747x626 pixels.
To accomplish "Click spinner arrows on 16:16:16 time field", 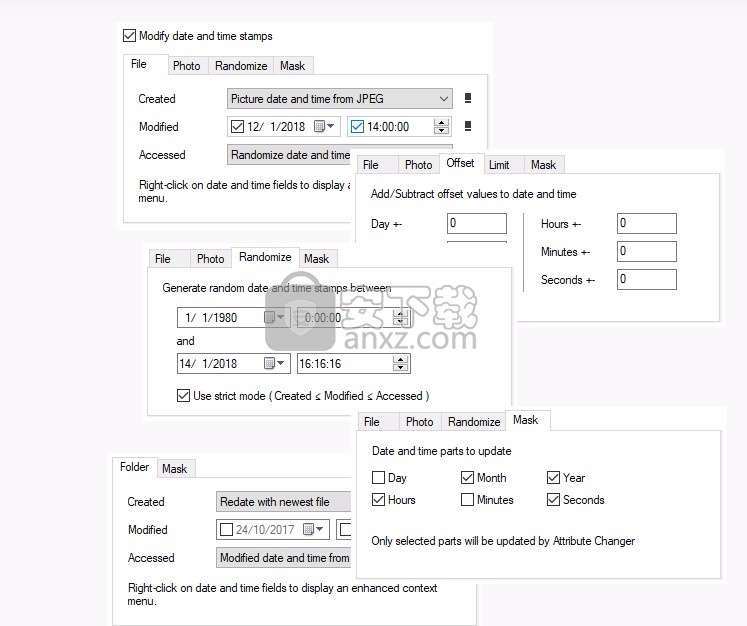I will (401, 364).
